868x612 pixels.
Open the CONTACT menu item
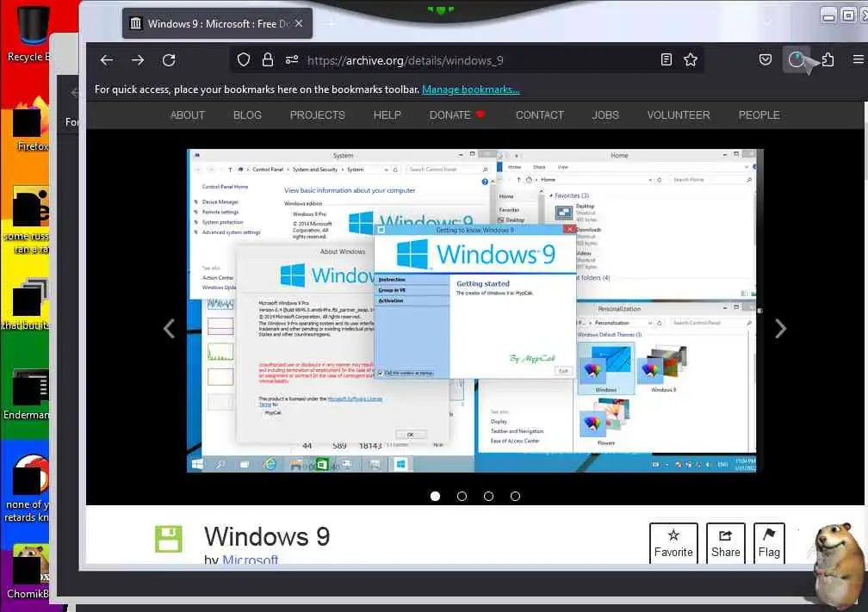[540, 115]
